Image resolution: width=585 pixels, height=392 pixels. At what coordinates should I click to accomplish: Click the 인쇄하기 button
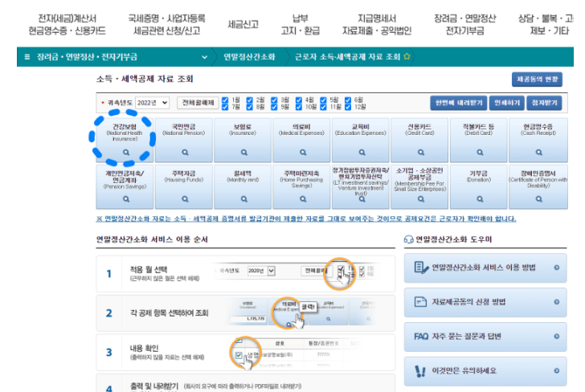(506, 103)
